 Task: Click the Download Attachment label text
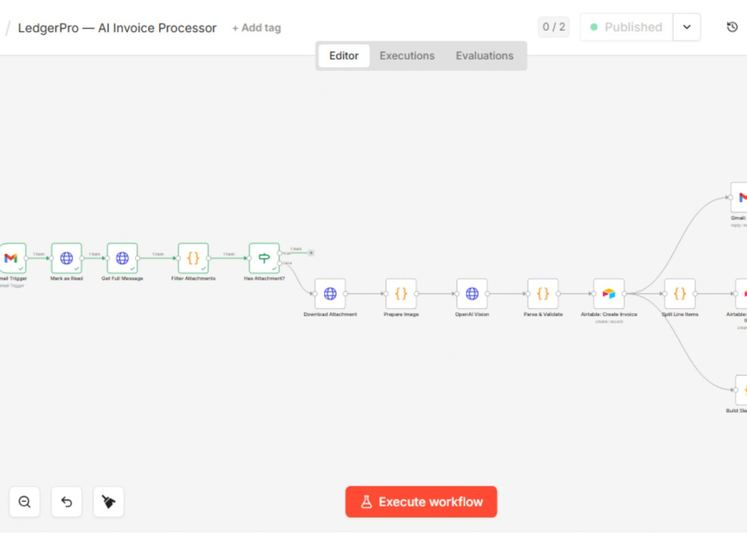(330, 314)
